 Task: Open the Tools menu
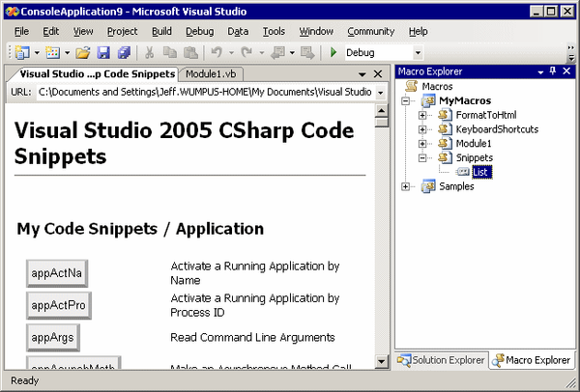[x=274, y=32]
